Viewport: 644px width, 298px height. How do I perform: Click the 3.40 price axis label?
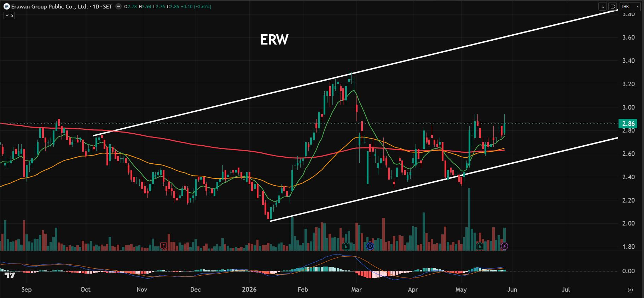pos(628,61)
